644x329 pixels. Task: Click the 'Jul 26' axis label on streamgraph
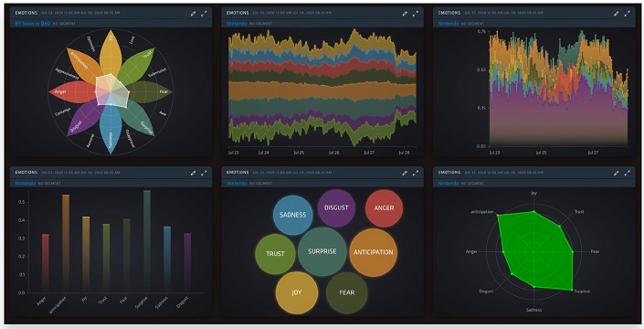tap(334, 153)
